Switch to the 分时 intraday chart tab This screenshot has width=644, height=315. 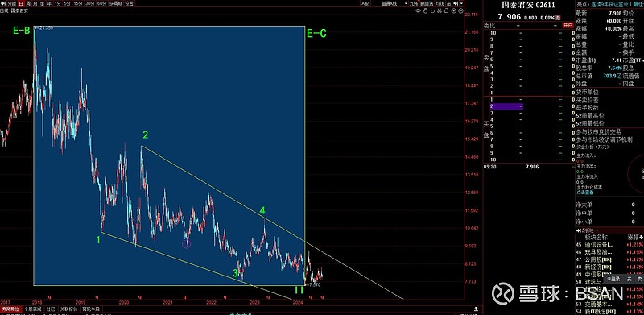click(x=12, y=4)
